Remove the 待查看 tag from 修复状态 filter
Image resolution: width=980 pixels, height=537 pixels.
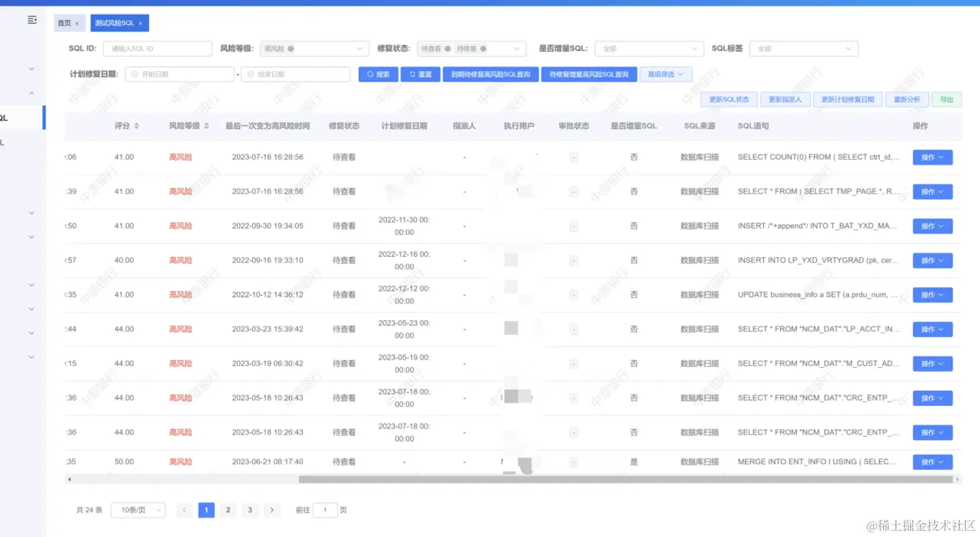pos(448,49)
